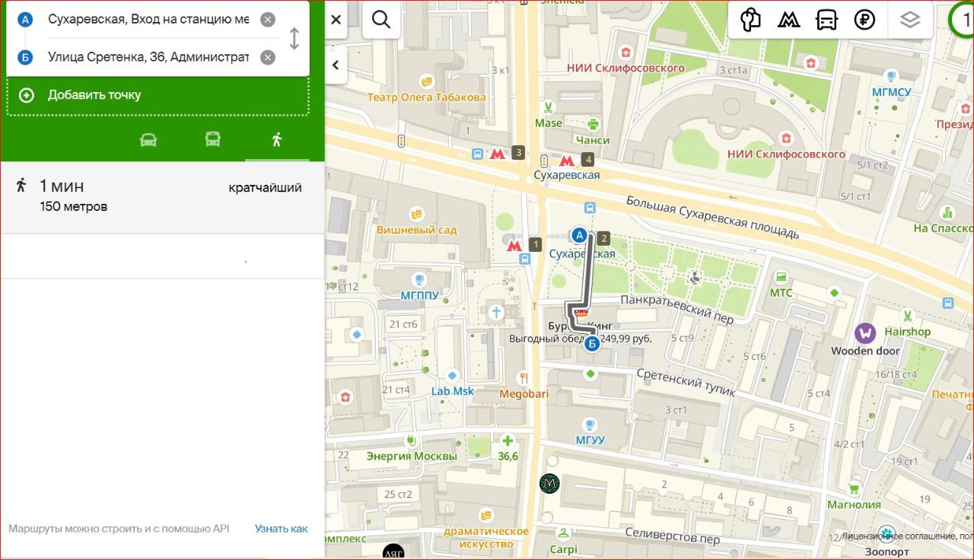Screen dimensions: 974x560
Task: Click the Энергия Москвы charging icon
Action: coord(411,440)
